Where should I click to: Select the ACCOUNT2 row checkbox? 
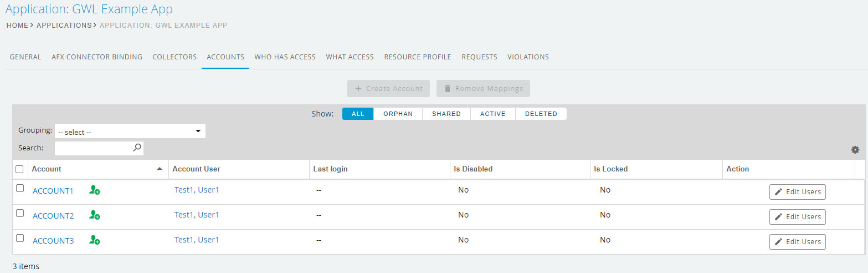(x=20, y=213)
